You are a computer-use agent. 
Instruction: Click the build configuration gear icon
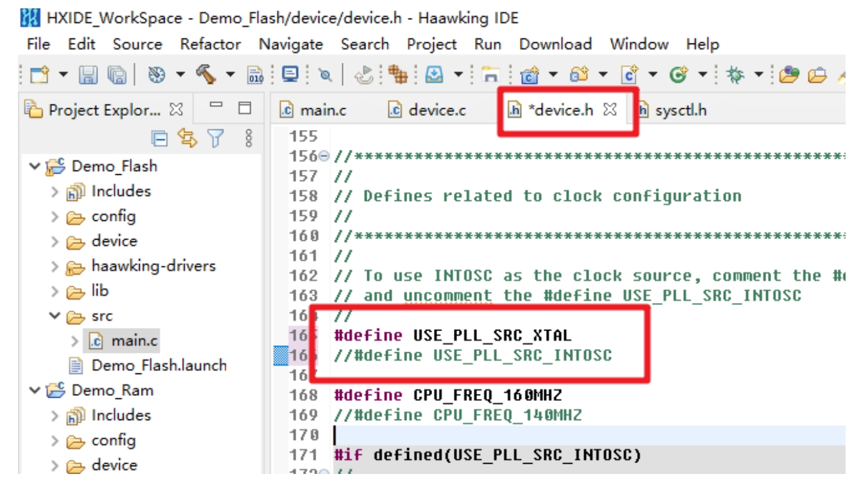(x=156, y=76)
